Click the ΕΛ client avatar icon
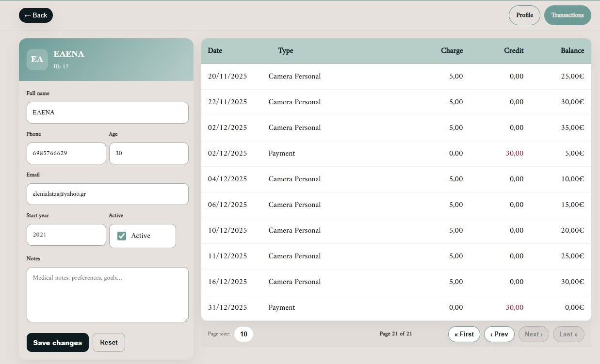The image size is (600, 364). (x=37, y=60)
